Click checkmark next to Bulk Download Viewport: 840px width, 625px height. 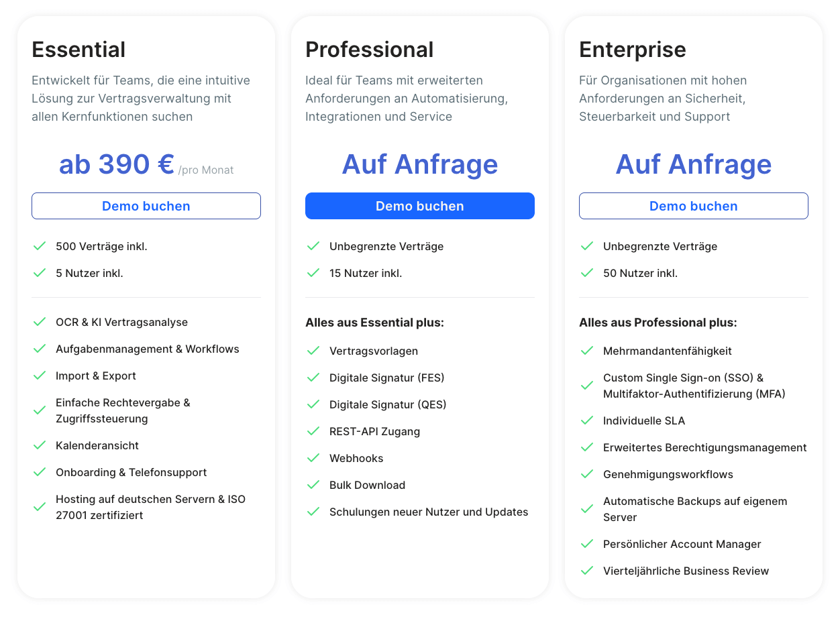[313, 485]
